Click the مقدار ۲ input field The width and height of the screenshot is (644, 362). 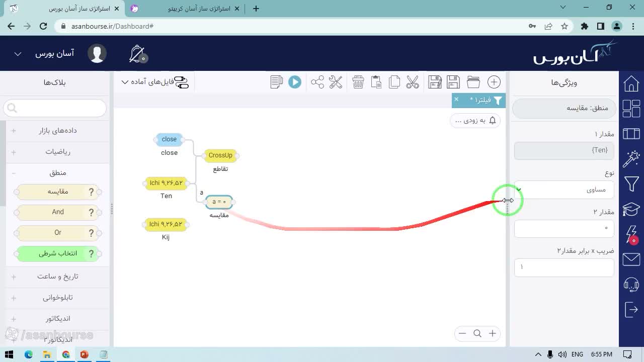(564, 228)
